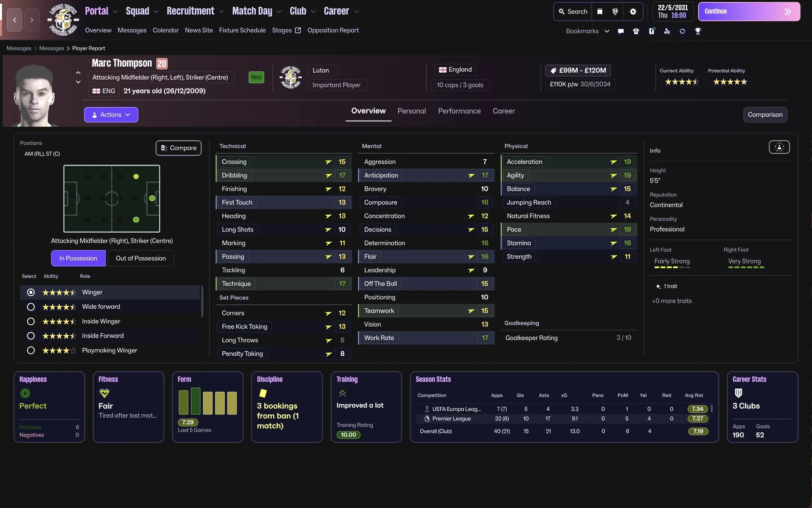The height and width of the screenshot is (508, 812).
Task: Open the player Career tab
Action: click(x=504, y=111)
